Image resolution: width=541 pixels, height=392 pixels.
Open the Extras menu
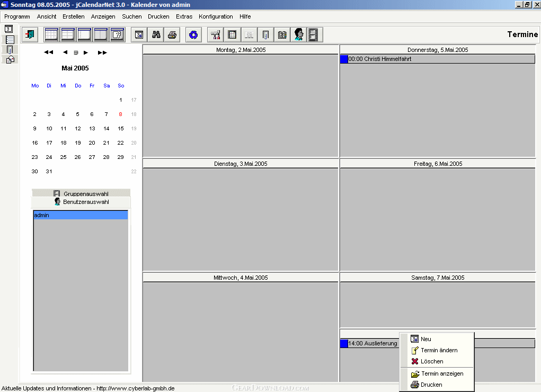coord(184,16)
